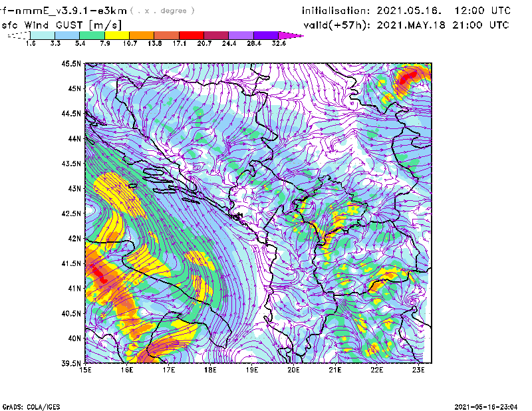Viewport: 532px width, 411px height.
Task: Click the 41N latitude label
Action: 74,289
